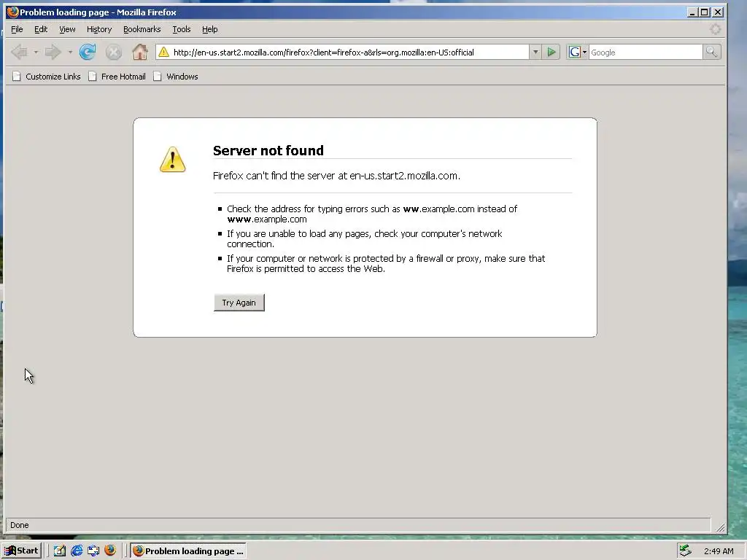Maximize the Firefox window
Viewport: 747px width, 560px height.
tap(704, 12)
